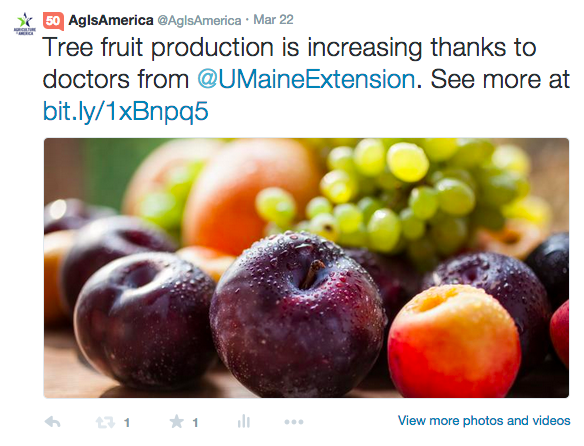Open the three-dot more options menu

294,422
